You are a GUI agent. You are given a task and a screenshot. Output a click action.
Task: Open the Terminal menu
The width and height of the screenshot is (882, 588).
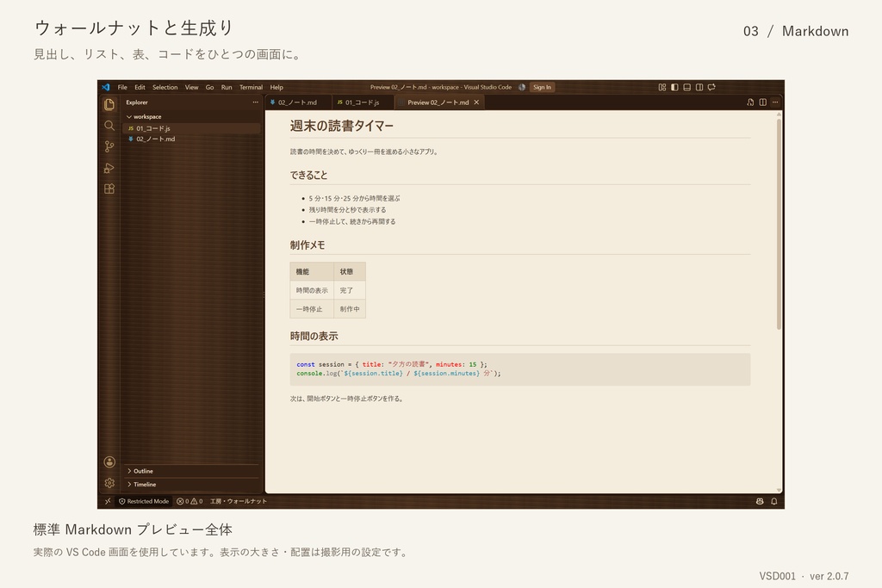pos(251,87)
